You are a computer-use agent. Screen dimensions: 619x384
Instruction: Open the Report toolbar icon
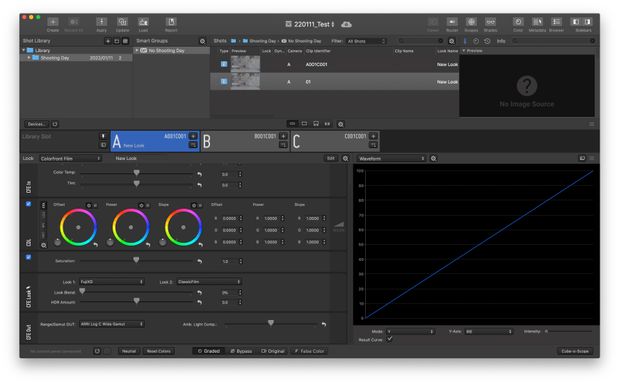coord(171,22)
